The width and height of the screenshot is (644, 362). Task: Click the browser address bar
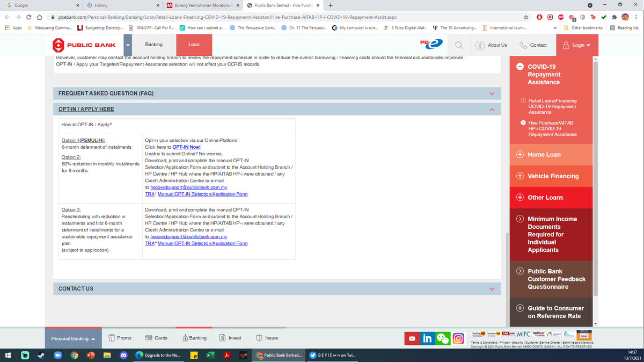287,17
